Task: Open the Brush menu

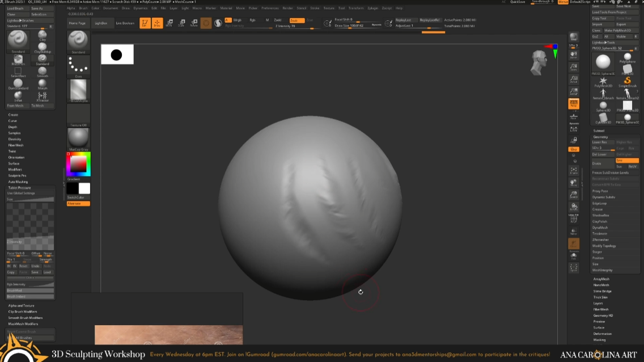Action: [83, 8]
